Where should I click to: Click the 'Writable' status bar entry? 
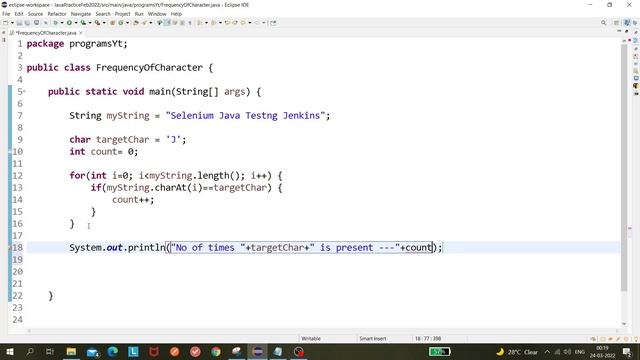[311, 338]
